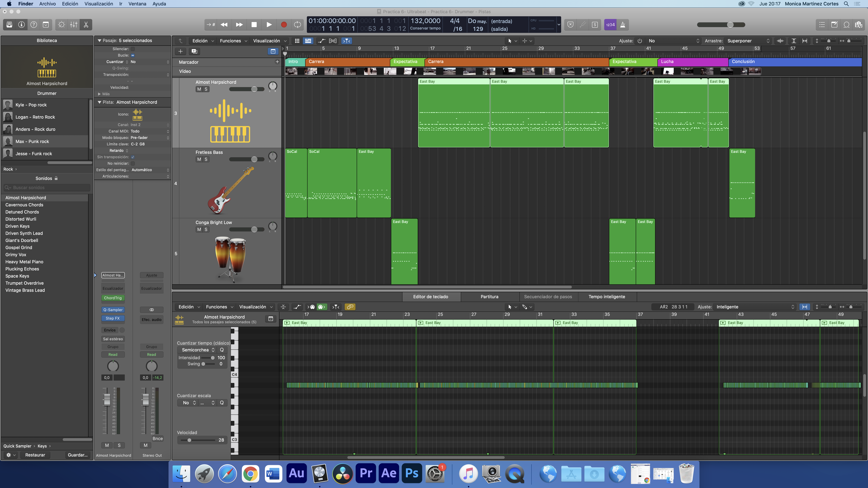Image resolution: width=868 pixels, height=488 pixels.
Task: Toggle the metronome click button
Action: pyautogui.click(x=623, y=25)
